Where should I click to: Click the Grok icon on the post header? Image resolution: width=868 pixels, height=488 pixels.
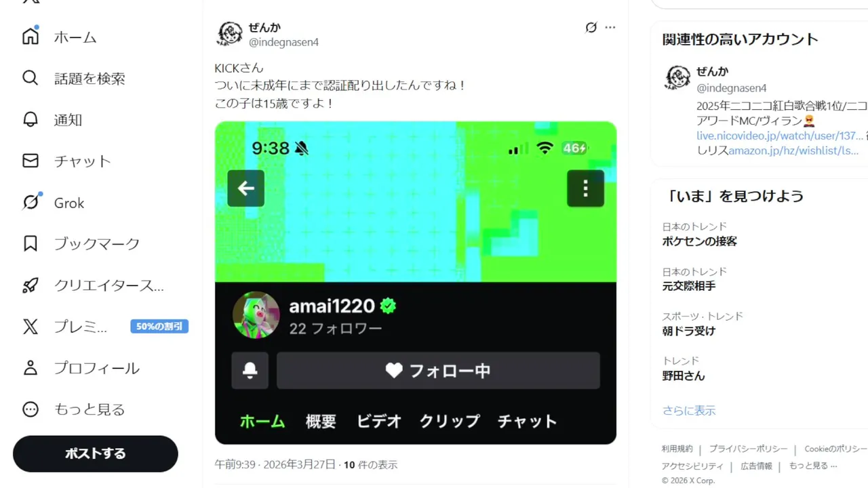pos(591,27)
